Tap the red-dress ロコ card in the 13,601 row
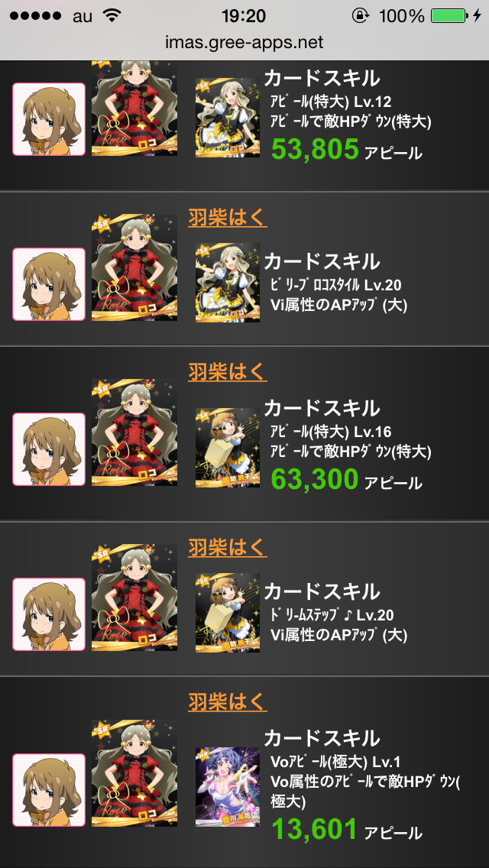This screenshot has height=868, width=489. [x=134, y=773]
